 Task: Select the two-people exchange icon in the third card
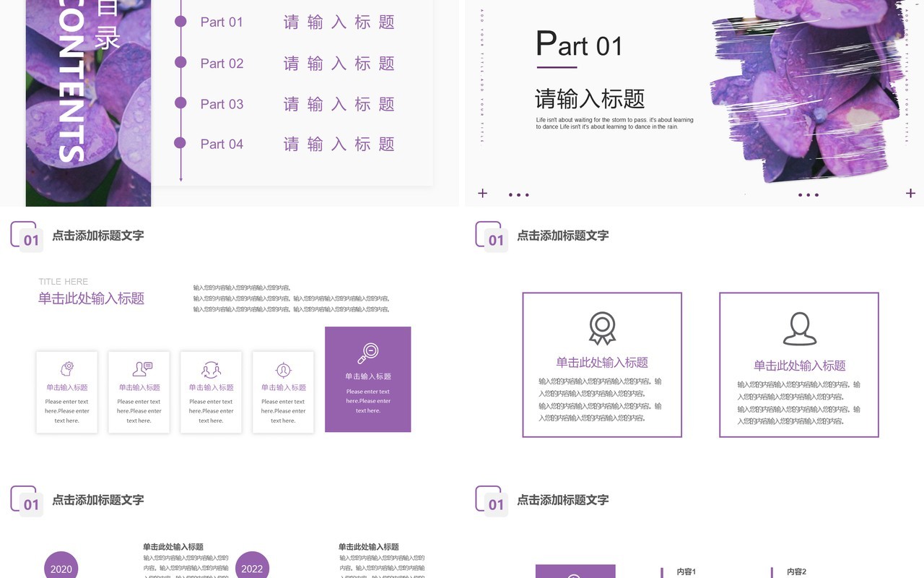211,370
